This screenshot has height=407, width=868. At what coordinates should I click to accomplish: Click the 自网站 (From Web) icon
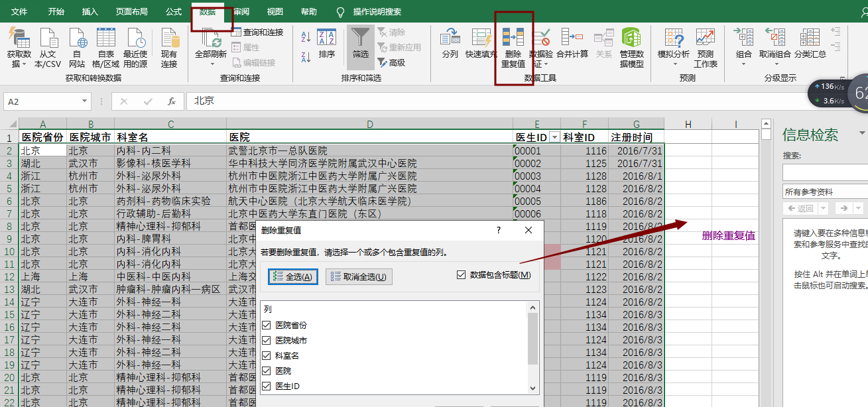click(x=77, y=38)
